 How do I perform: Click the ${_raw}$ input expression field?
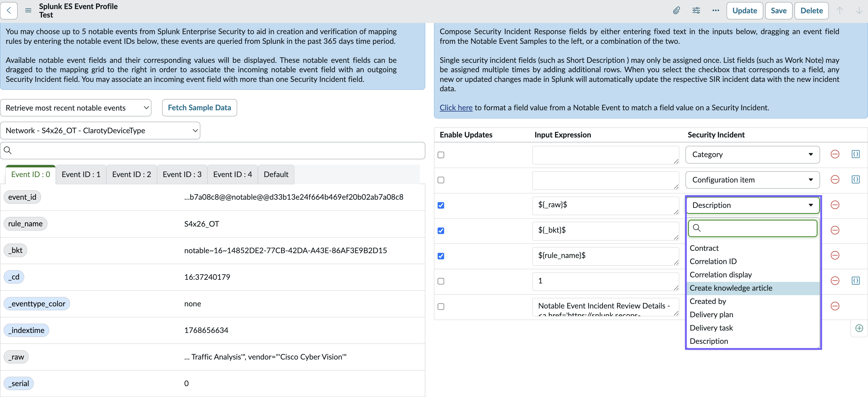(606, 205)
